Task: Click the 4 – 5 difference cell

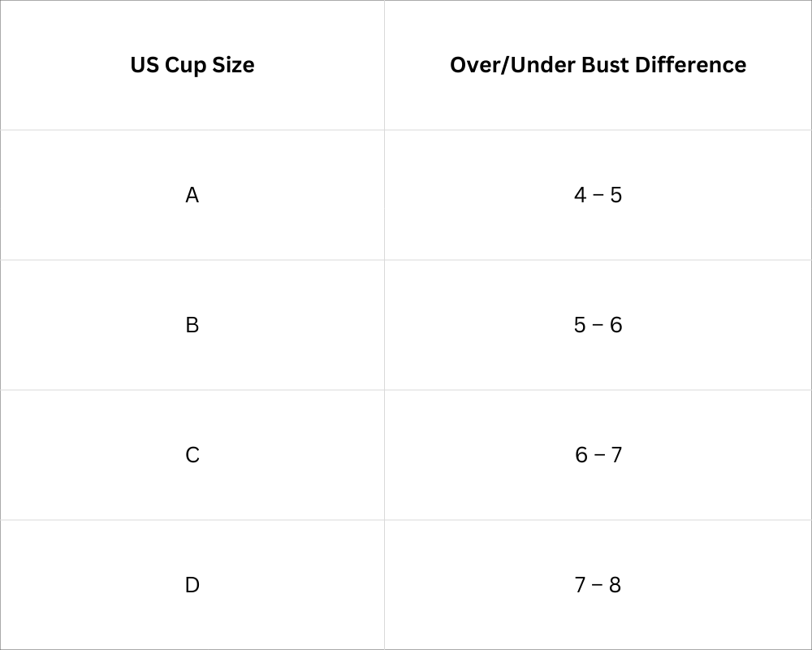Action: tap(598, 195)
